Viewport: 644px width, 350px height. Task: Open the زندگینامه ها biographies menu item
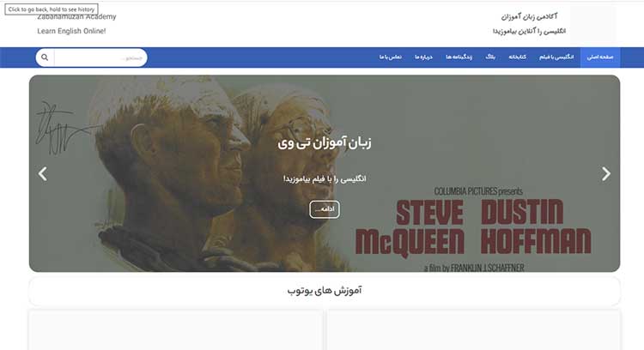pos(459,57)
